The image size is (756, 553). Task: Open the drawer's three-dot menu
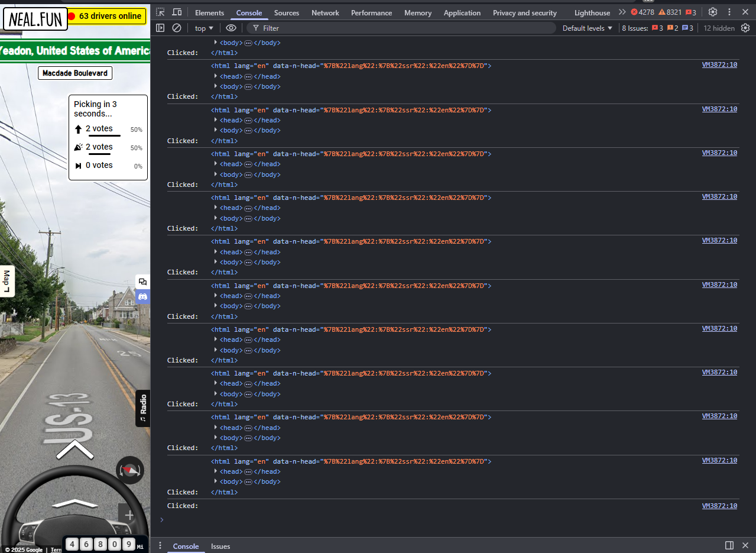click(x=160, y=545)
